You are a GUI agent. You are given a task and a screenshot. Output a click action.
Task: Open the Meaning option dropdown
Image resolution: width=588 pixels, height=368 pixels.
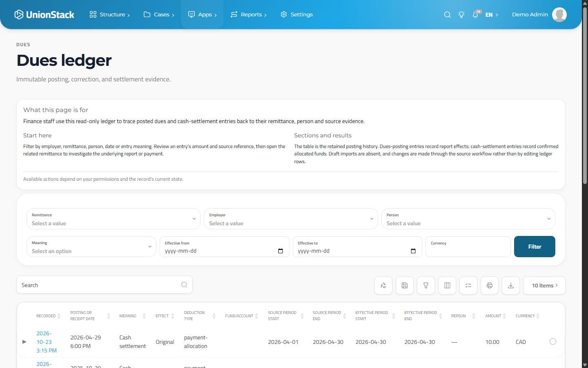(x=91, y=247)
